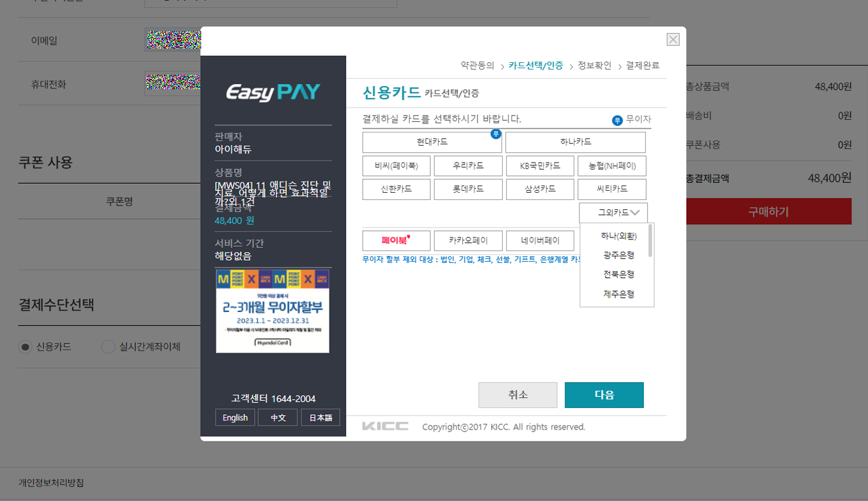The image size is (868, 501).
Task: Select the 신용카드 radio button
Action: [26, 347]
